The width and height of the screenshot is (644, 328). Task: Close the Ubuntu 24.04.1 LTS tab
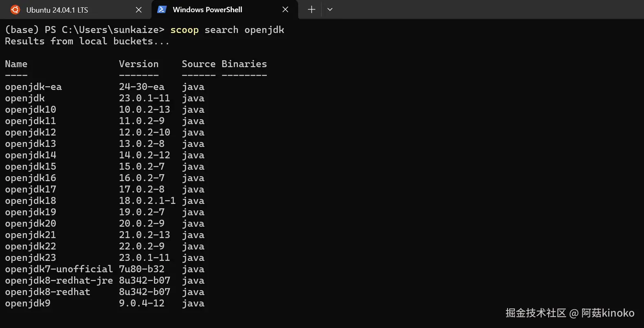point(138,10)
